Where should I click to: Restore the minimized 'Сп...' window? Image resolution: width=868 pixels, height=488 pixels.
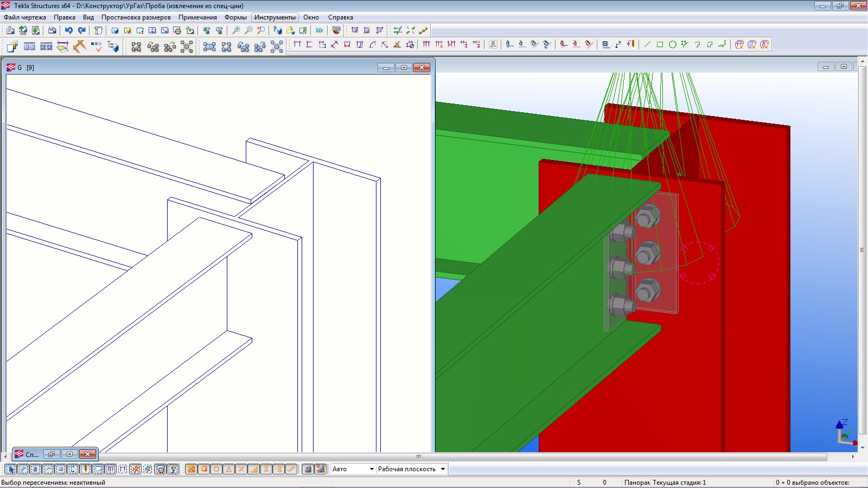[x=52, y=454]
